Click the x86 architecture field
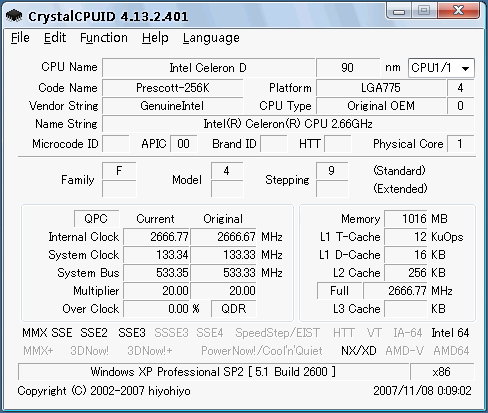 [x=442, y=372]
